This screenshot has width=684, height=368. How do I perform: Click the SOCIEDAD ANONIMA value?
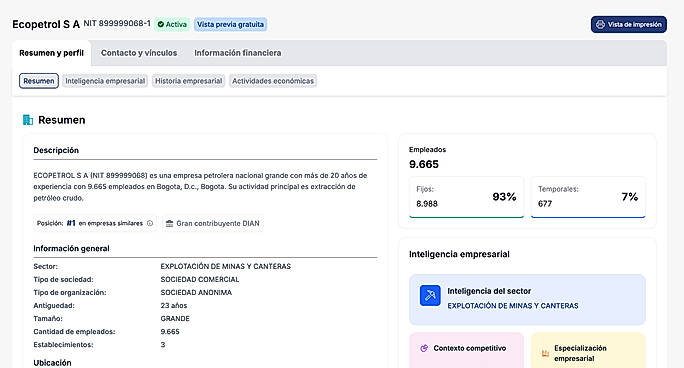[x=196, y=293]
